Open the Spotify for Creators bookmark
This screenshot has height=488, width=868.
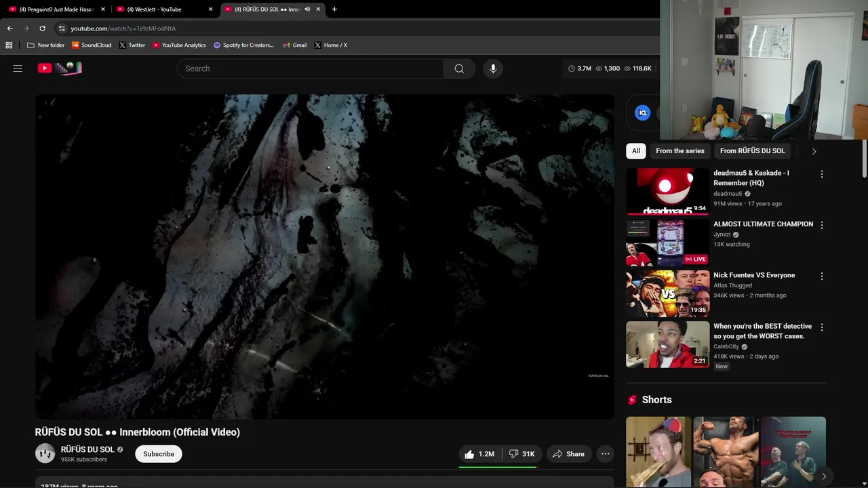(243, 45)
